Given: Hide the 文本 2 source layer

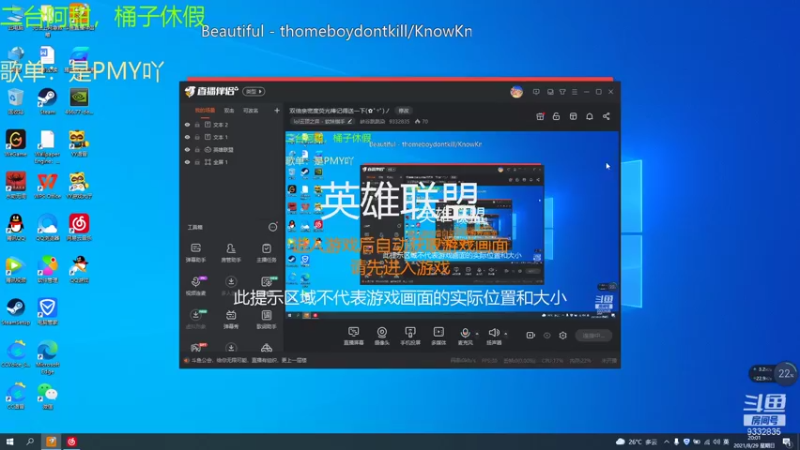Looking at the screenshot, I should tap(187, 124).
